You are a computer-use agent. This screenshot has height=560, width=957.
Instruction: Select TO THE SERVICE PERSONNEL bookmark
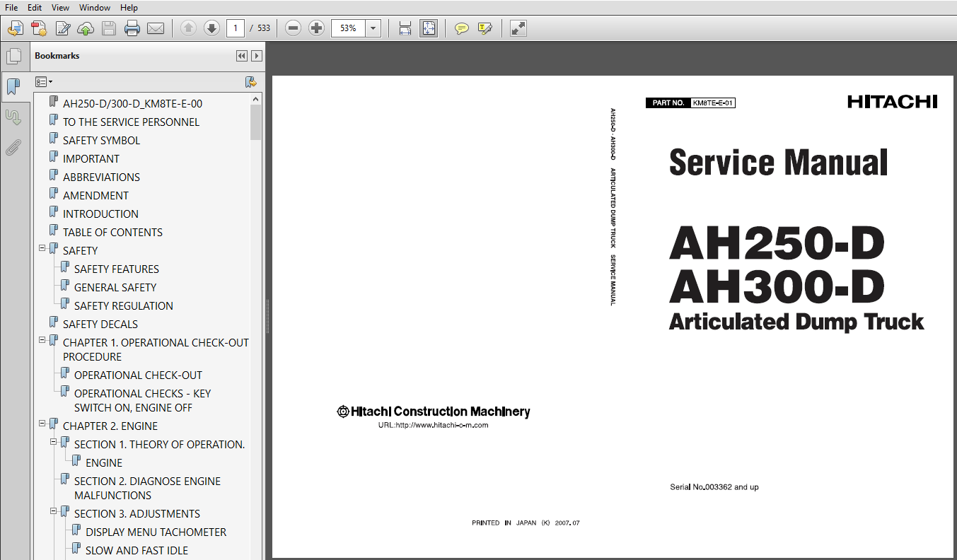(x=131, y=122)
